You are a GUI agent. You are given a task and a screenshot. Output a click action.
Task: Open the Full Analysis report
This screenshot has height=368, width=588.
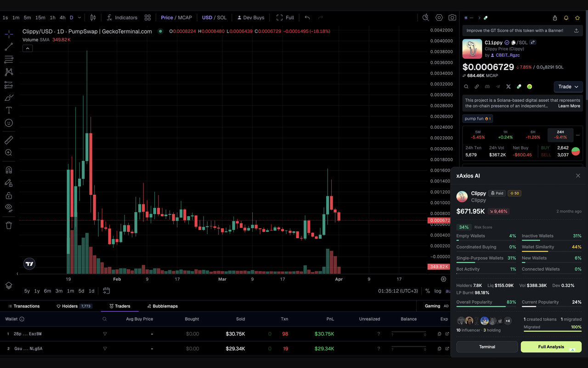(x=551, y=347)
